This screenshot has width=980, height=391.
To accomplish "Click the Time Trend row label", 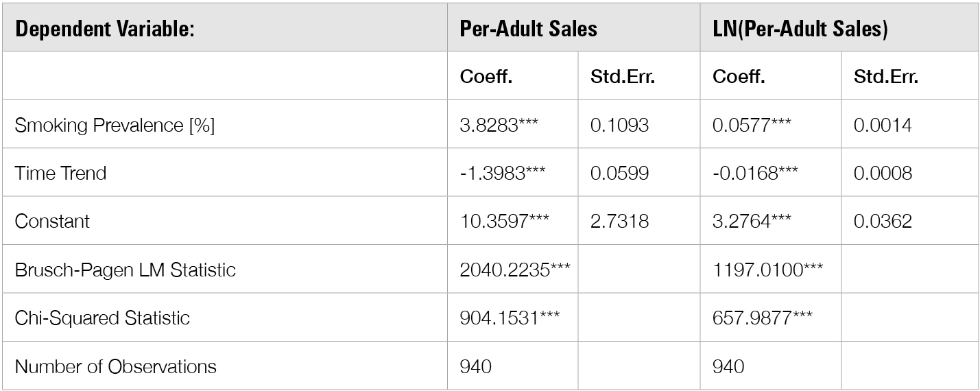I will coord(60,173).
